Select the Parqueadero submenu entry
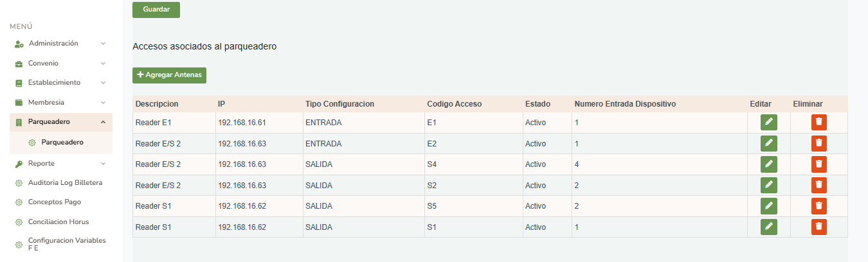The height and width of the screenshot is (262, 868). 62,142
